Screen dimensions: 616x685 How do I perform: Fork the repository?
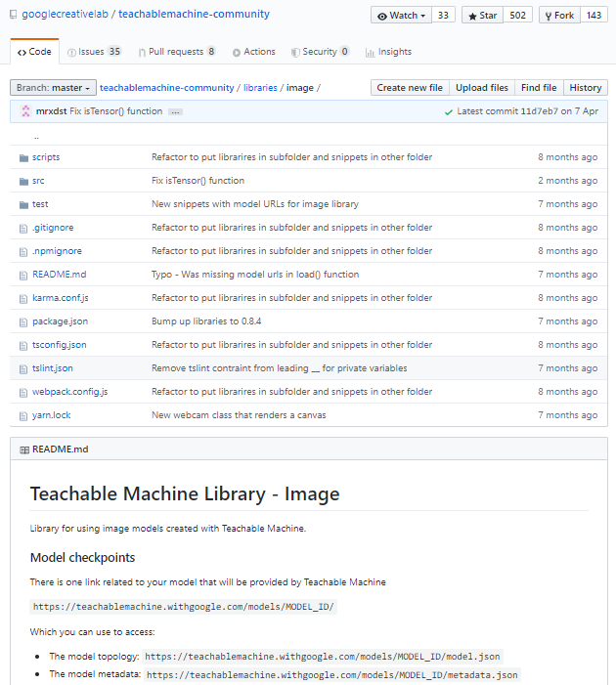pos(559,16)
